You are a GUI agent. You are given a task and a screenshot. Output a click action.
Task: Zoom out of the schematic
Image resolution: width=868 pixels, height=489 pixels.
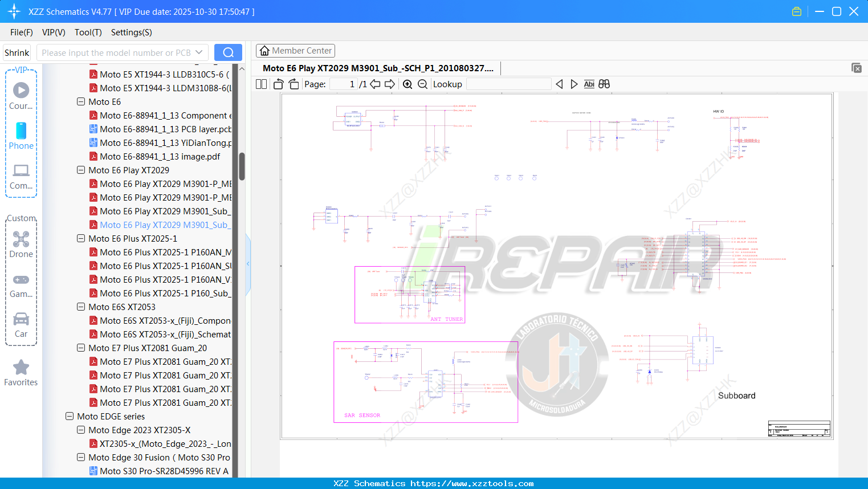(422, 84)
